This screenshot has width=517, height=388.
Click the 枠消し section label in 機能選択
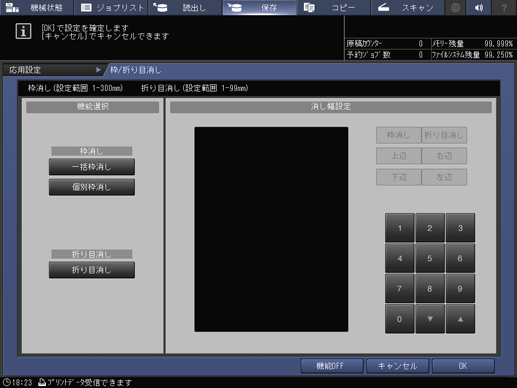coord(92,151)
